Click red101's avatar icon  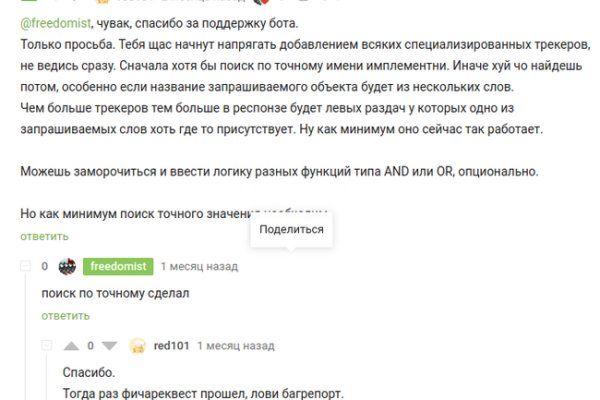click(x=138, y=346)
